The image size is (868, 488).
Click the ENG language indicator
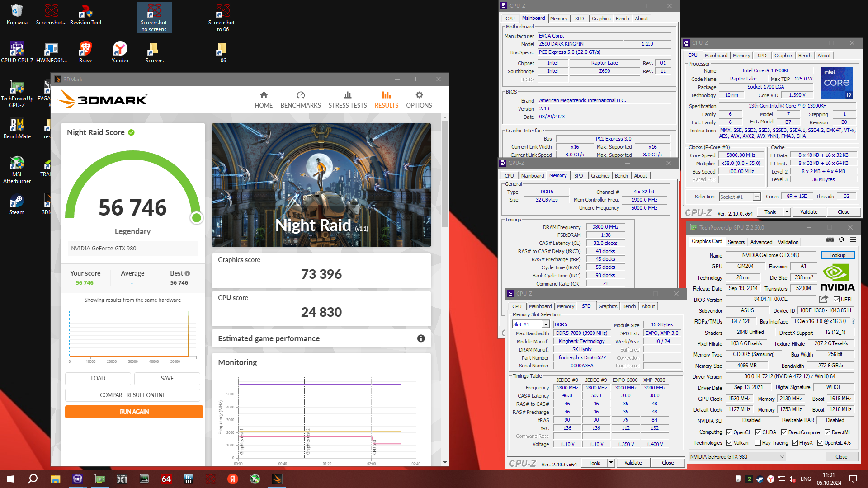click(x=806, y=479)
